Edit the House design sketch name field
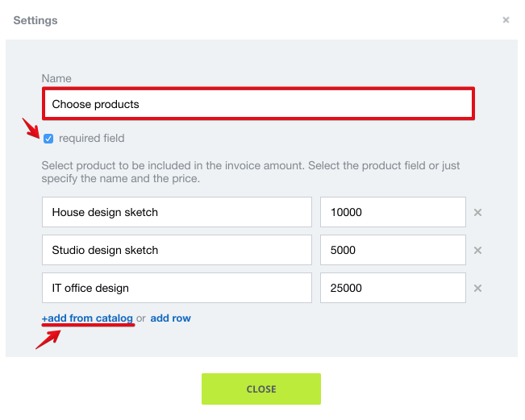This screenshot has height=420, width=525. (x=177, y=212)
